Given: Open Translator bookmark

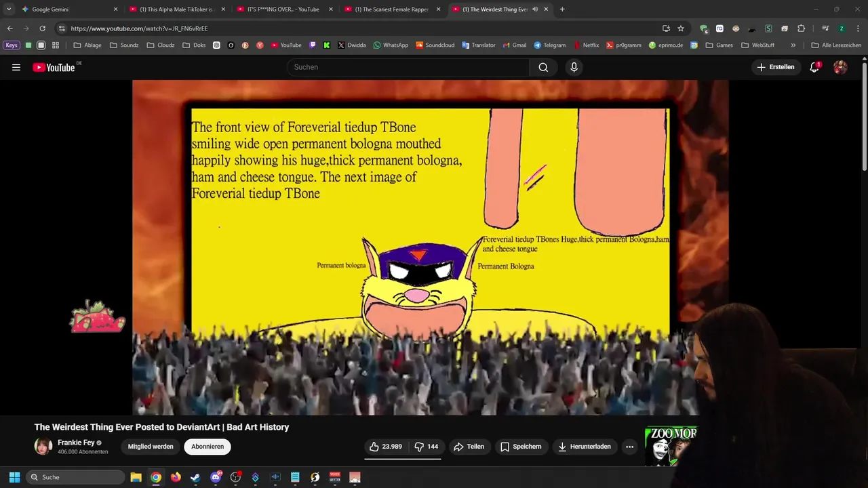Looking at the screenshot, I should click(x=479, y=45).
